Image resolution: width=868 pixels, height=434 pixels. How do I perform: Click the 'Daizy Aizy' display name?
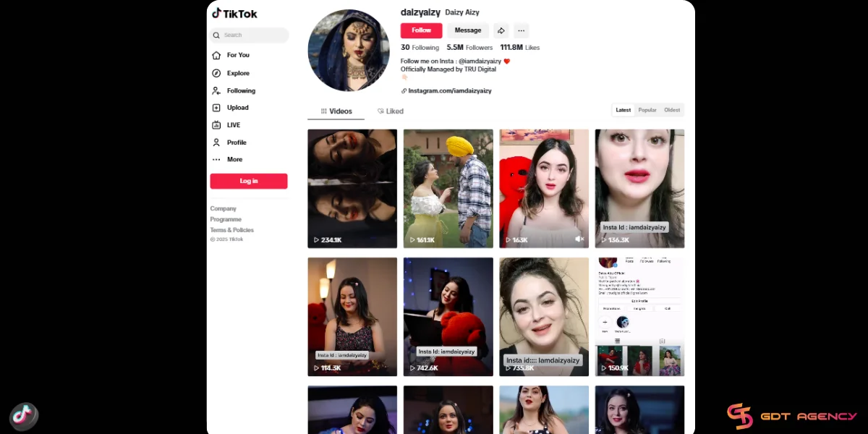point(462,12)
